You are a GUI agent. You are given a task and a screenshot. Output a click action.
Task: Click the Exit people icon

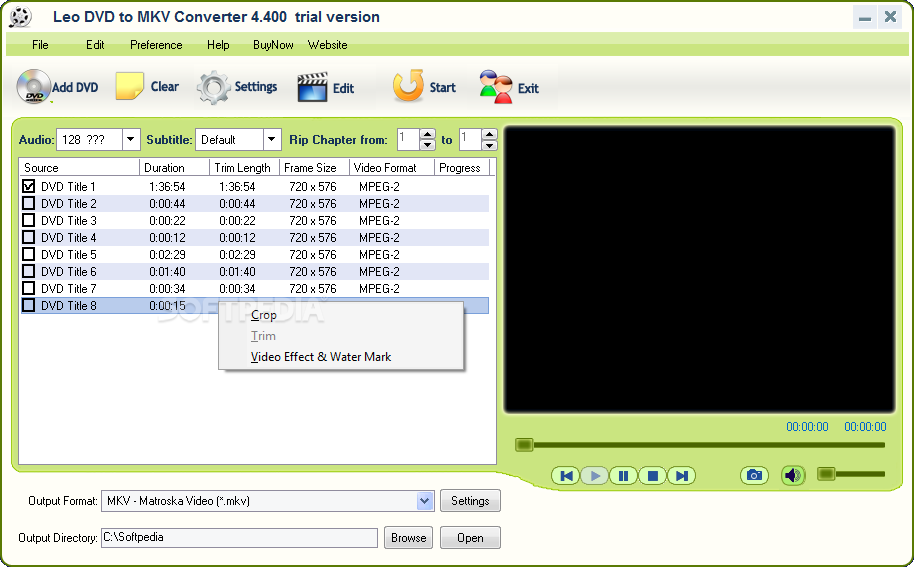pos(495,87)
